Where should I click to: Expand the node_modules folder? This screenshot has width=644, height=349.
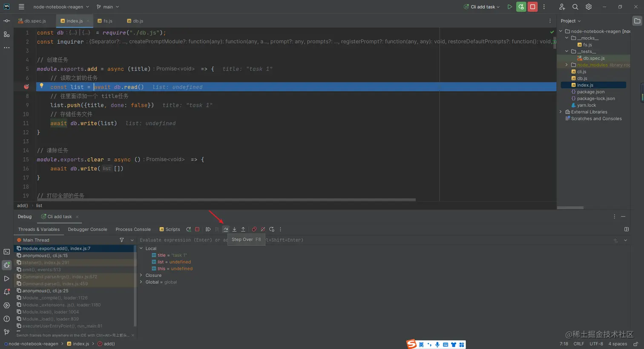567,65
